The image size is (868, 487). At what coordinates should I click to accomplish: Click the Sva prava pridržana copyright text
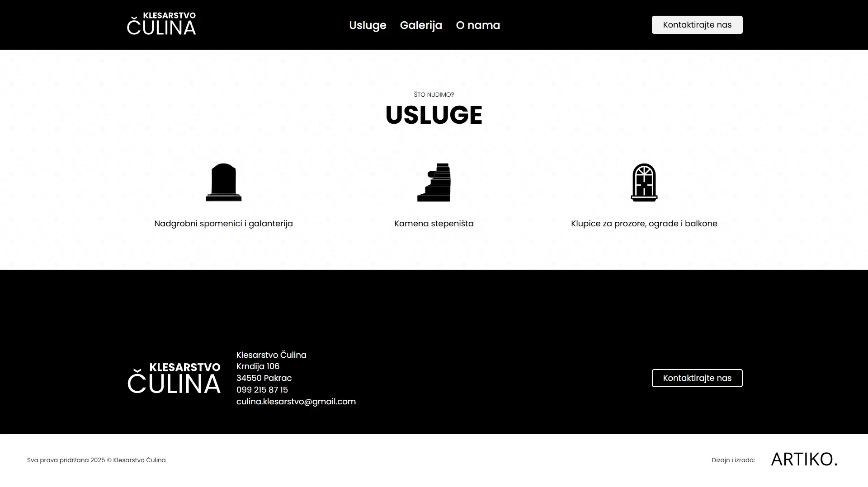click(x=96, y=460)
